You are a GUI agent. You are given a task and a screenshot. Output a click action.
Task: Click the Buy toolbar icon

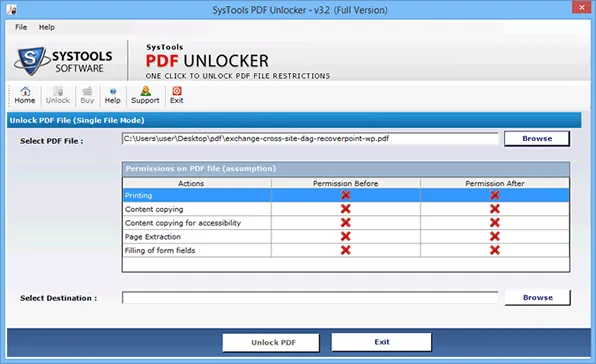pyautogui.click(x=87, y=95)
